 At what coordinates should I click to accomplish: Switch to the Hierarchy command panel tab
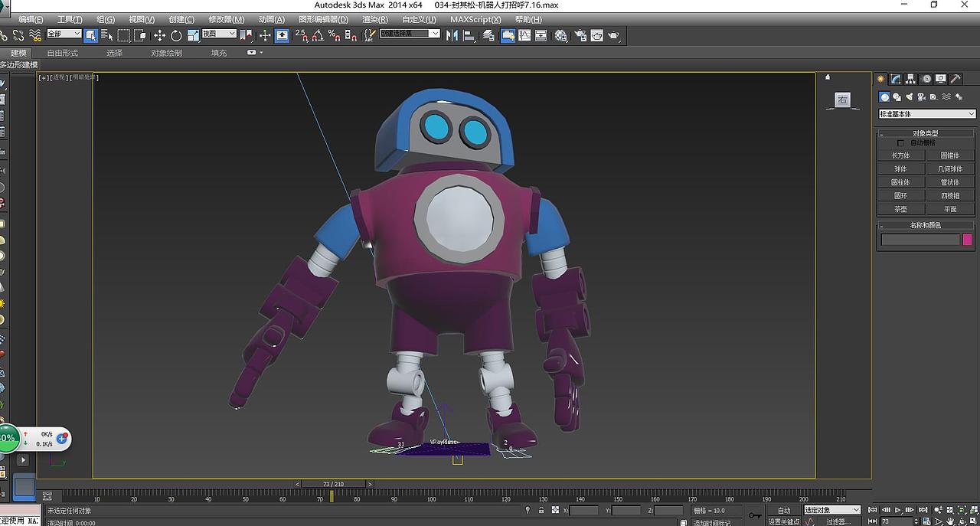tap(910, 79)
